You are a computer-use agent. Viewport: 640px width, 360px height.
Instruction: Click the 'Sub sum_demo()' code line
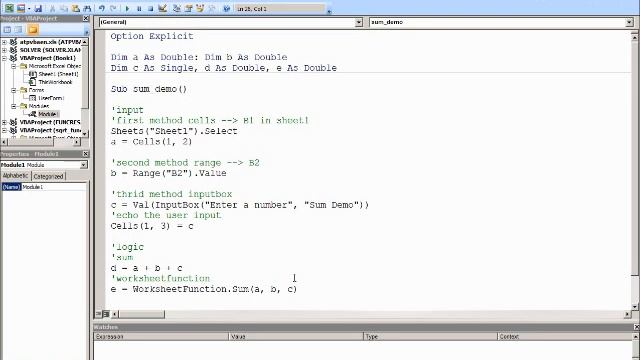[149, 89]
